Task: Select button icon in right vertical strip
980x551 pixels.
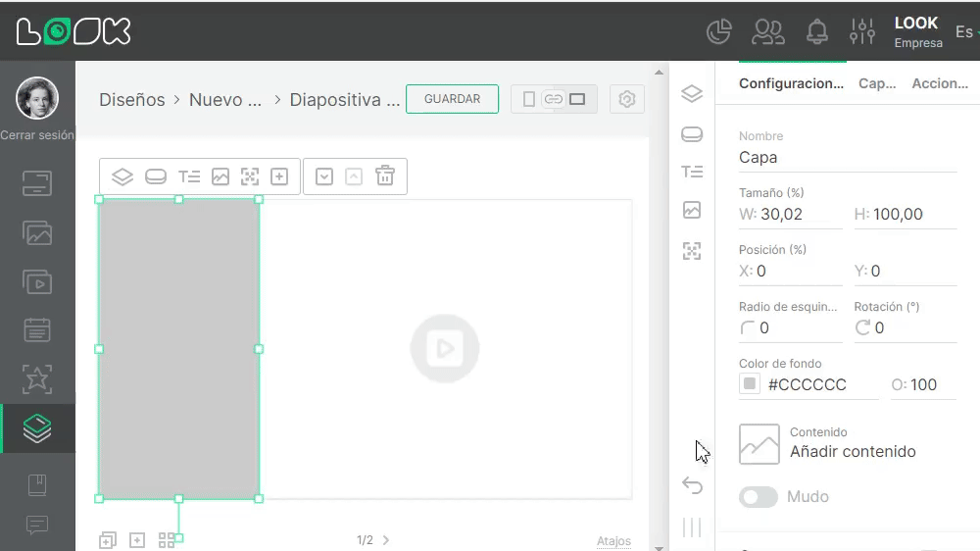Action: (x=692, y=134)
